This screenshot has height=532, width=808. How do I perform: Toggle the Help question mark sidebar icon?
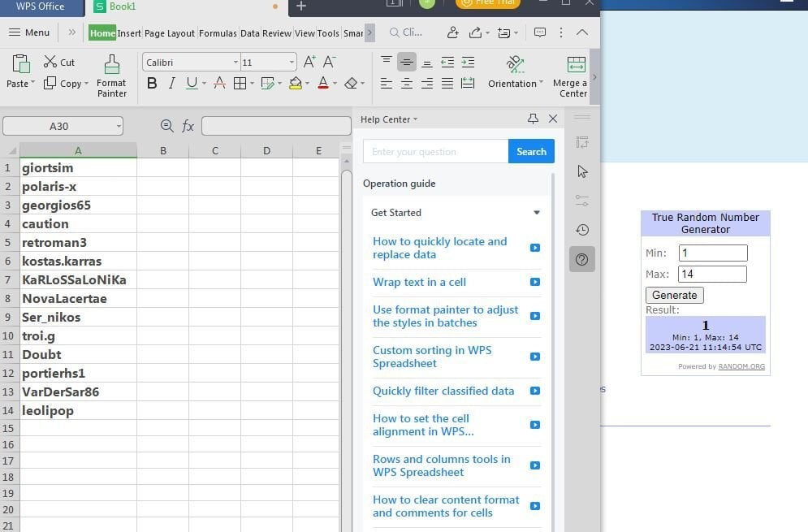(582, 259)
